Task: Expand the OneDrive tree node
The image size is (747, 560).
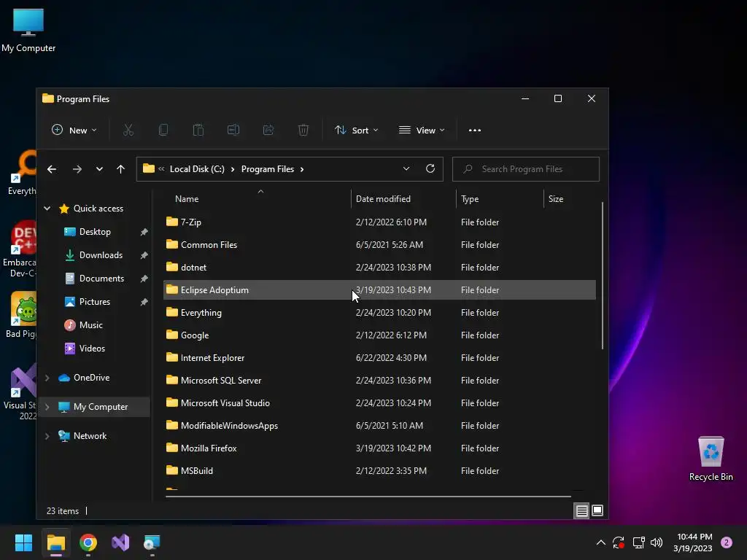Action: coord(47,378)
